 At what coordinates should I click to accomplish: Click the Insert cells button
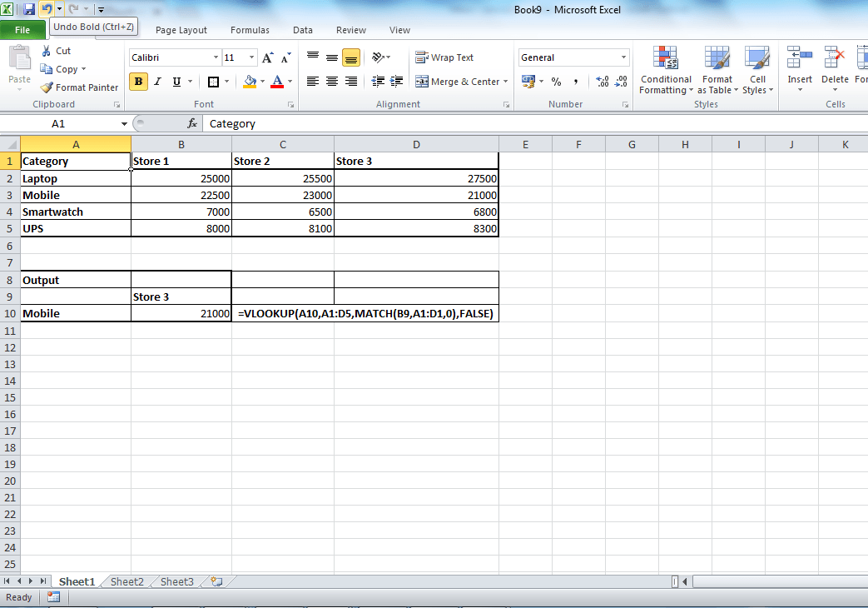coord(800,69)
